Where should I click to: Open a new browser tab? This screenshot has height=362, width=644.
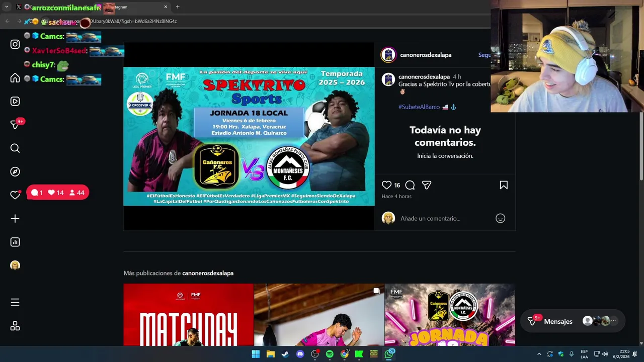pyautogui.click(x=178, y=7)
